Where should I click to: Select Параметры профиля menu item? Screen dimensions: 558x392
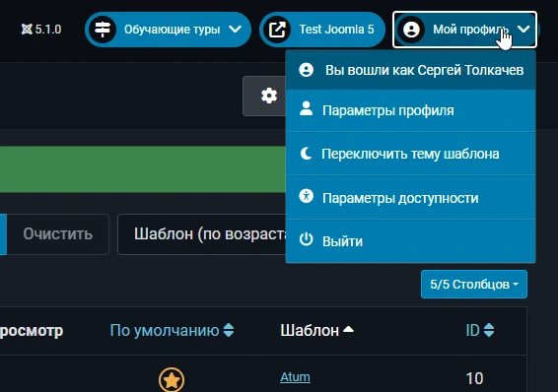[411, 110]
